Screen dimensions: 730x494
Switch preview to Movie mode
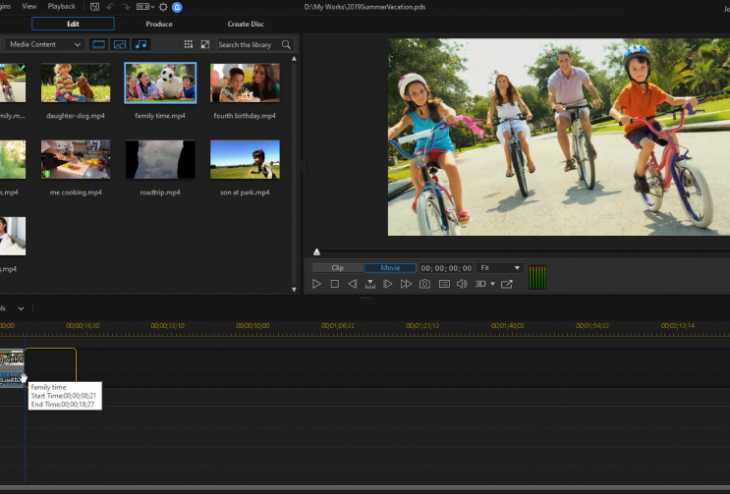(390, 268)
